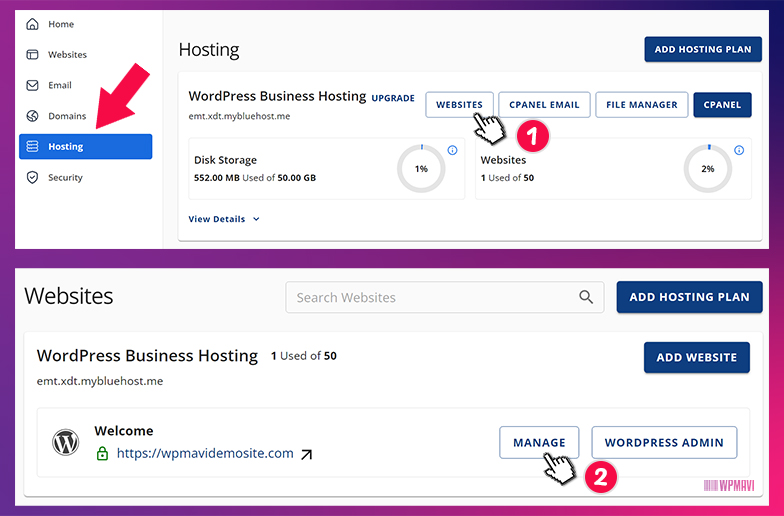784x516 pixels.
Task: Click the Email envelope icon
Action: click(32, 86)
